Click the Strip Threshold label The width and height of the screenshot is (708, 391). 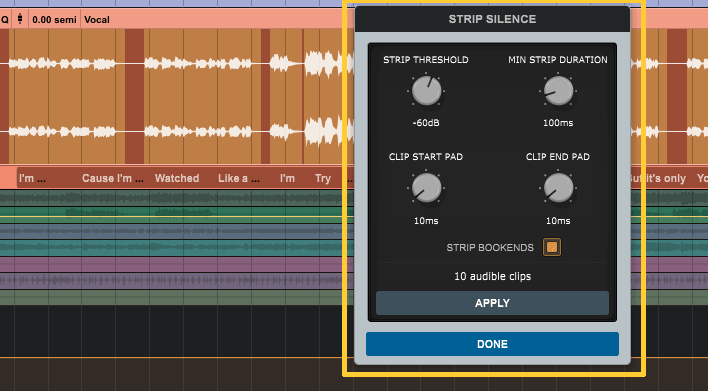[x=426, y=60]
